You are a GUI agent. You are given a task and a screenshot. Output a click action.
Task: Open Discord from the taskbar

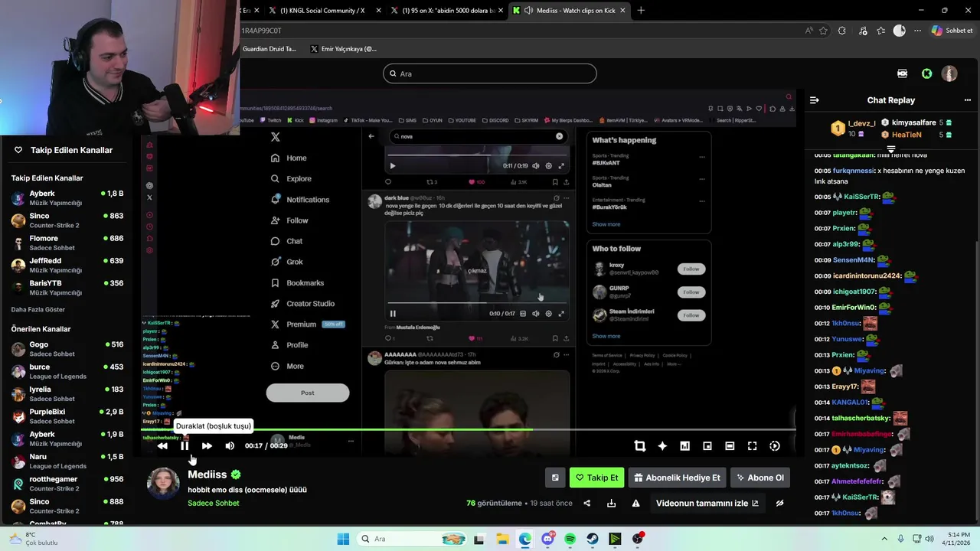[x=547, y=539]
